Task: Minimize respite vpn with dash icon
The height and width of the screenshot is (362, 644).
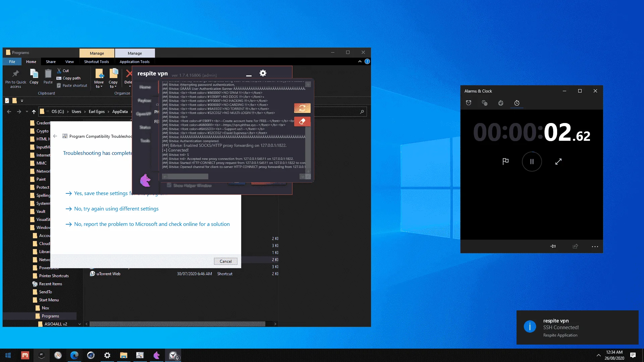Action: (x=249, y=76)
